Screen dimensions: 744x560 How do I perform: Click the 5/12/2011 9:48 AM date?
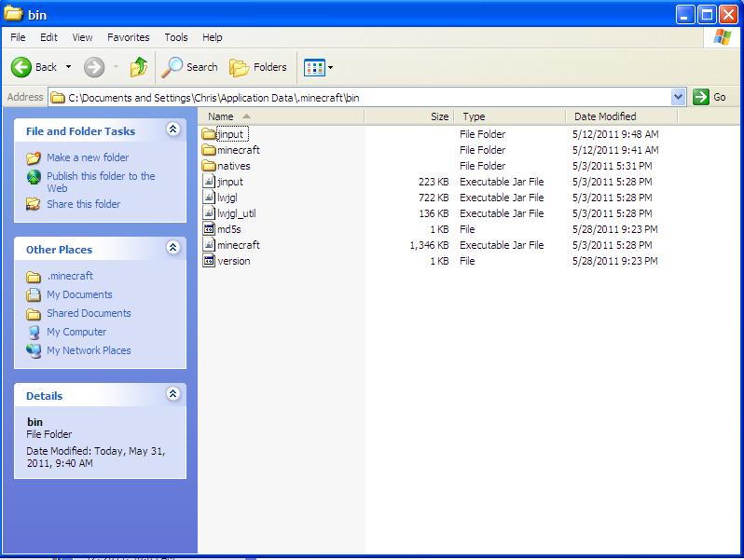[615, 135]
